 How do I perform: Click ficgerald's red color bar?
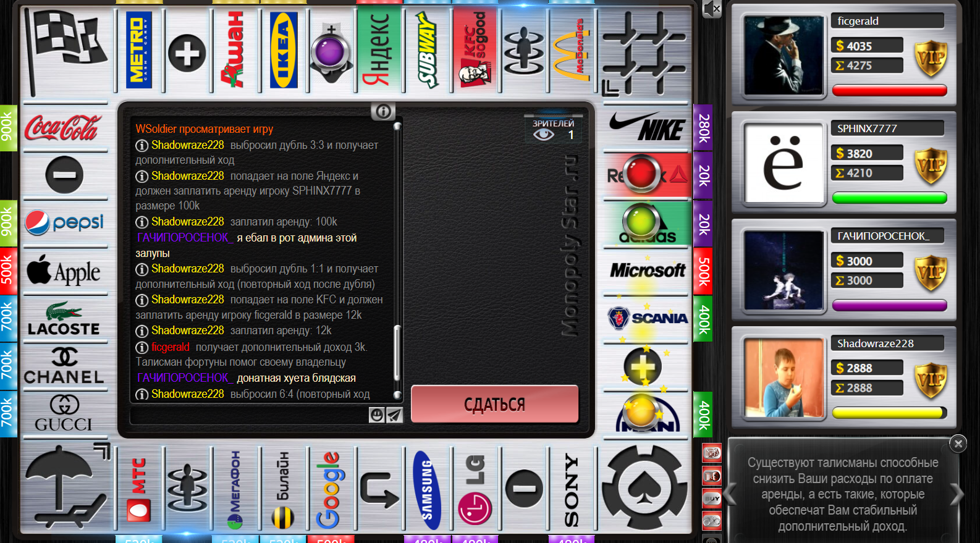(889, 91)
